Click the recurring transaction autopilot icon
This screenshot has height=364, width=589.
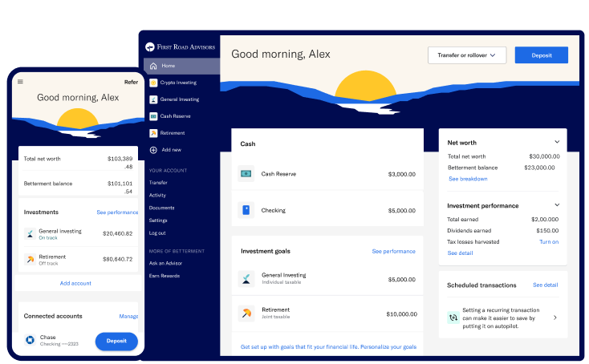point(453,317)
